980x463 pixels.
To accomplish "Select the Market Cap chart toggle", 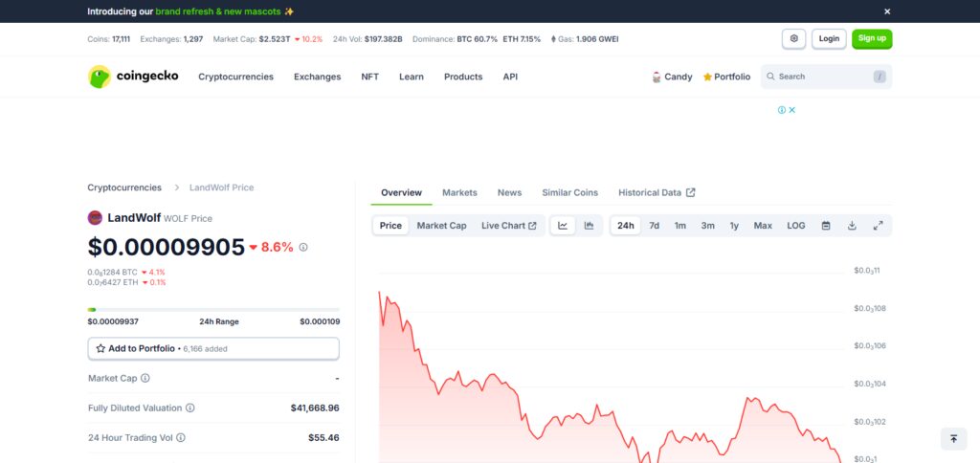I will (441, 226).
